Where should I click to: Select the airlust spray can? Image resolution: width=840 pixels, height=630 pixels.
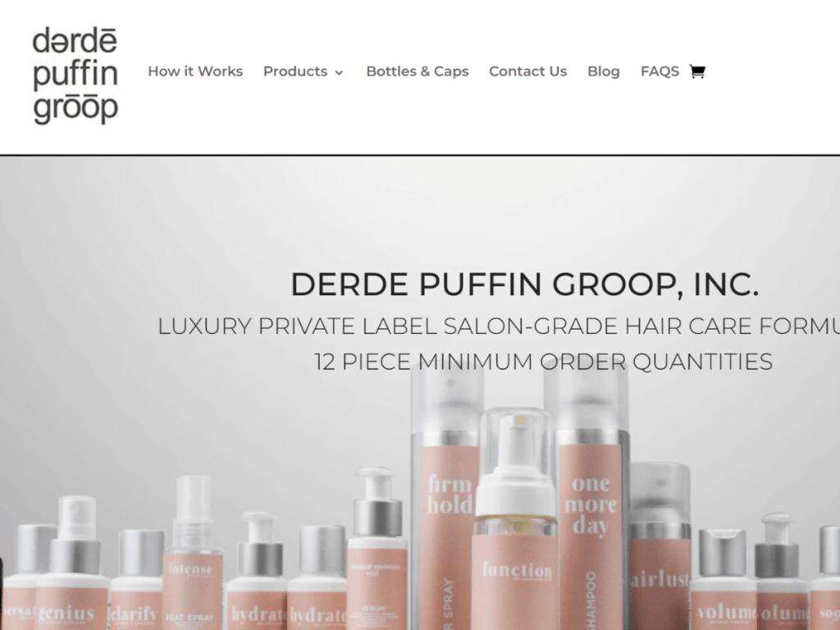pyautogui.click(x=660, y=546)
